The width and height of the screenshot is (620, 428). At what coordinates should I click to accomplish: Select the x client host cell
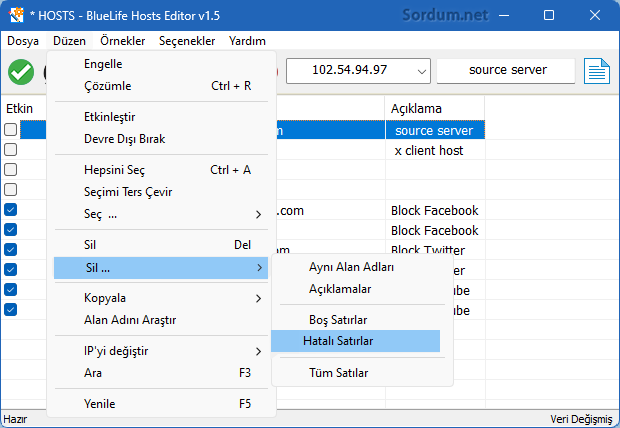pos(435,150)
